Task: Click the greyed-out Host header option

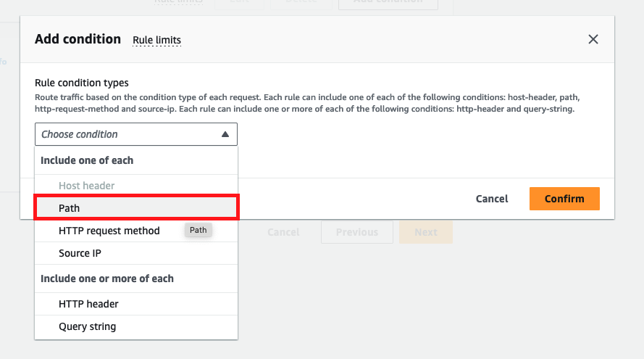Action: click(x=87, y=186)
